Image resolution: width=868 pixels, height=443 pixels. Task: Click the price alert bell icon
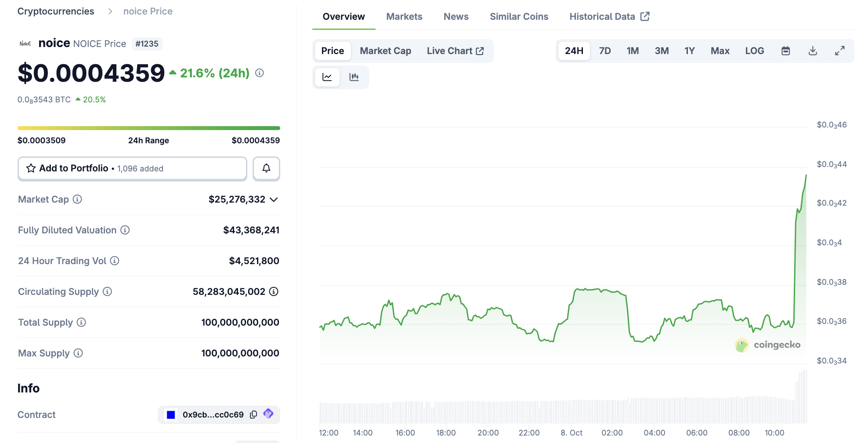[x=266, y=168]
